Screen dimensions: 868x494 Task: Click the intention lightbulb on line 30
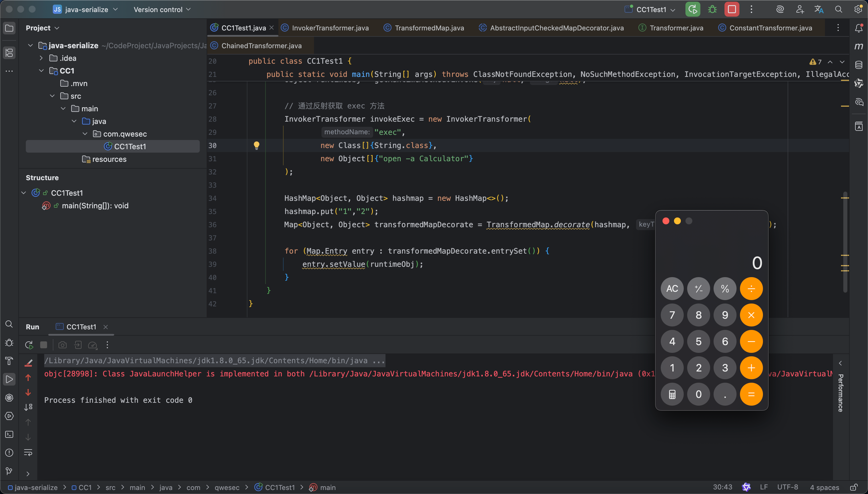click(x=257, y=145)
